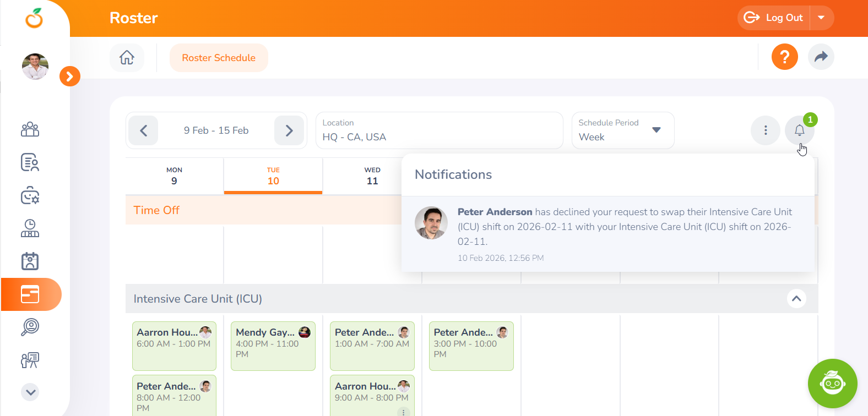
Task: Open the calendar icon in sidebar
Action: click(x=30, y=261)
